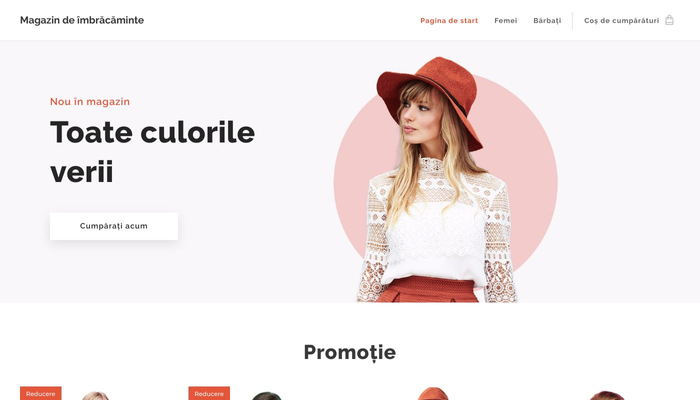This screenshot has width=700, height=400.
Task: Select the Nou în magazin tagline
Action: (90, 102)
